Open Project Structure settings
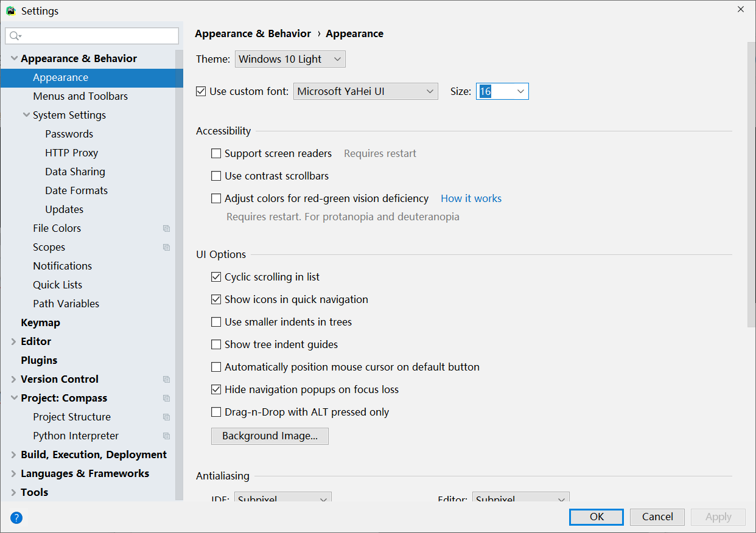The width and height of the screenshot is (756, 533). [x=72, y=417]
